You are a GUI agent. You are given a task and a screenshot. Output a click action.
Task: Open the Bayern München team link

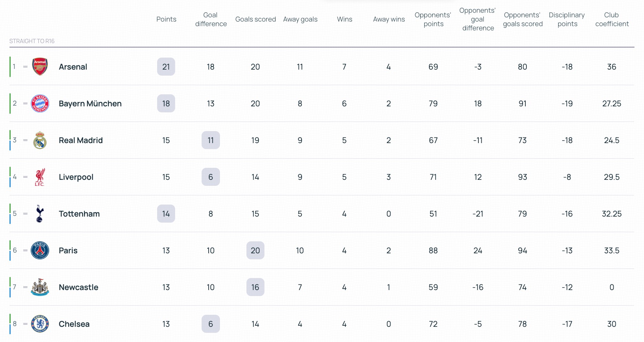tap(90, 104)
